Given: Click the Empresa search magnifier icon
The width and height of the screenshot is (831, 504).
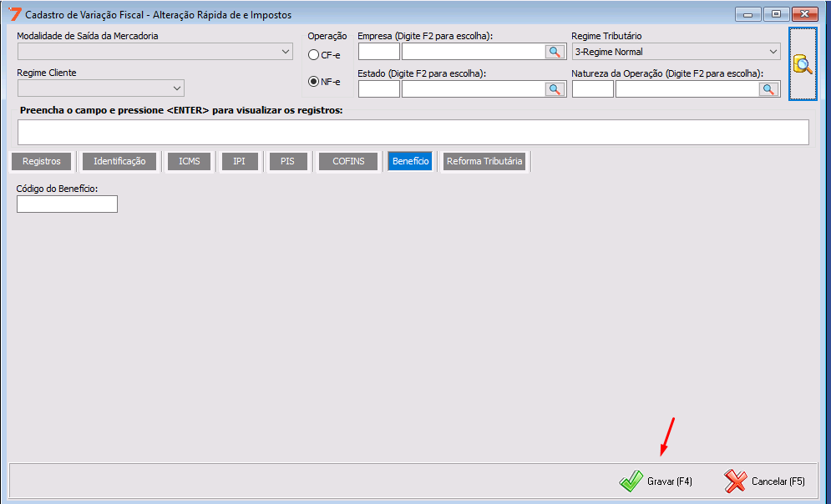Looking at the screenshot, I should coord(555,52).
